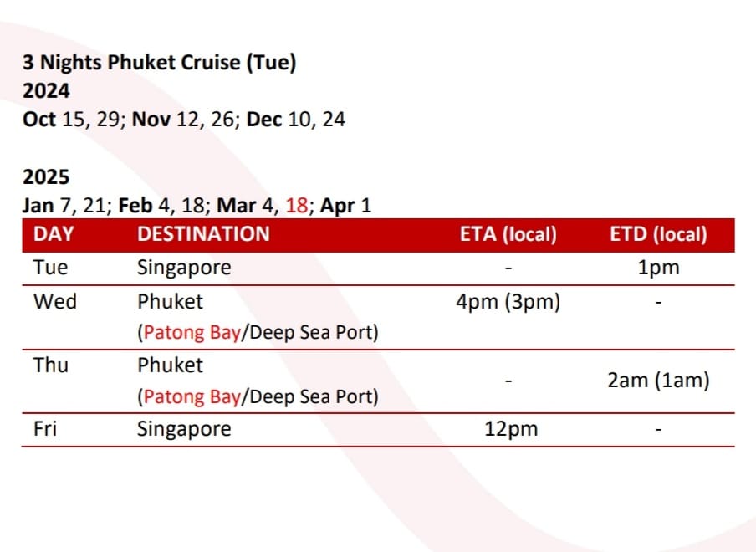Click the Wed day cell
The width and height of the screenshot is (756, 552).
tap(54, 301)
